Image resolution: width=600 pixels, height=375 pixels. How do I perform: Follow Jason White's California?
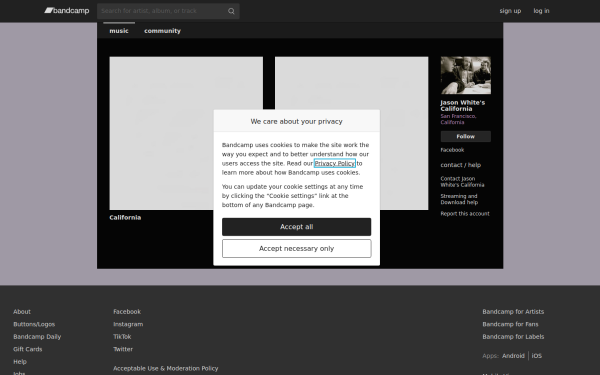click(x=465, y=136)
